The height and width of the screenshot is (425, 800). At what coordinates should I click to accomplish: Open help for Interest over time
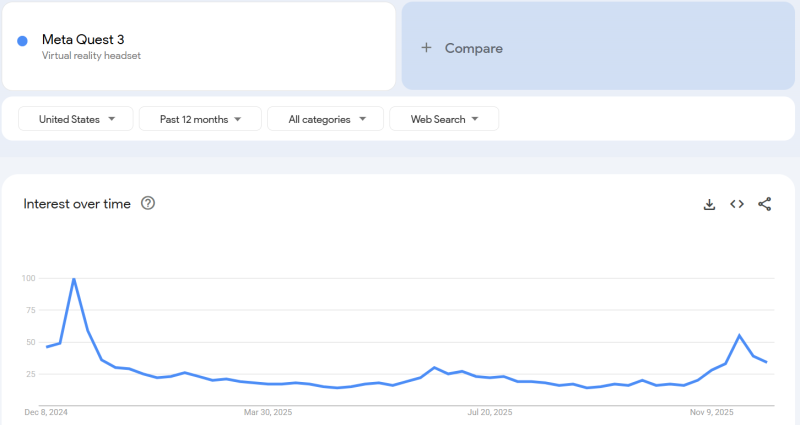point(148,204)
